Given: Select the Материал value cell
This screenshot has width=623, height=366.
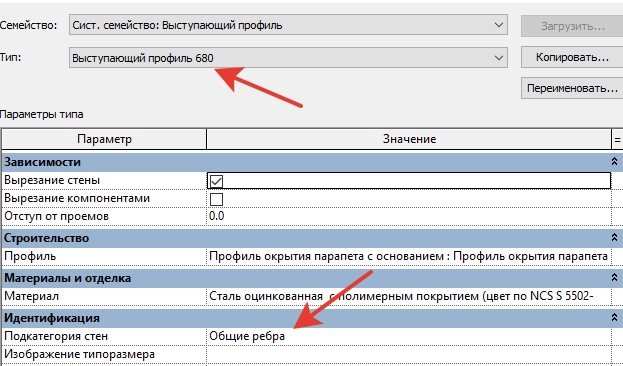Looking at the screenshot, I should (x=408, y=296).
